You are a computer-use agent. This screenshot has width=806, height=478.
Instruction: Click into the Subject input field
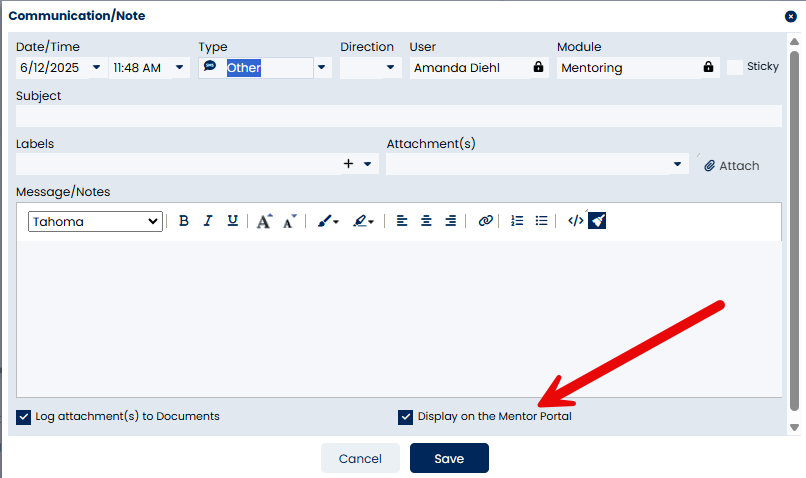click(399, 116)
